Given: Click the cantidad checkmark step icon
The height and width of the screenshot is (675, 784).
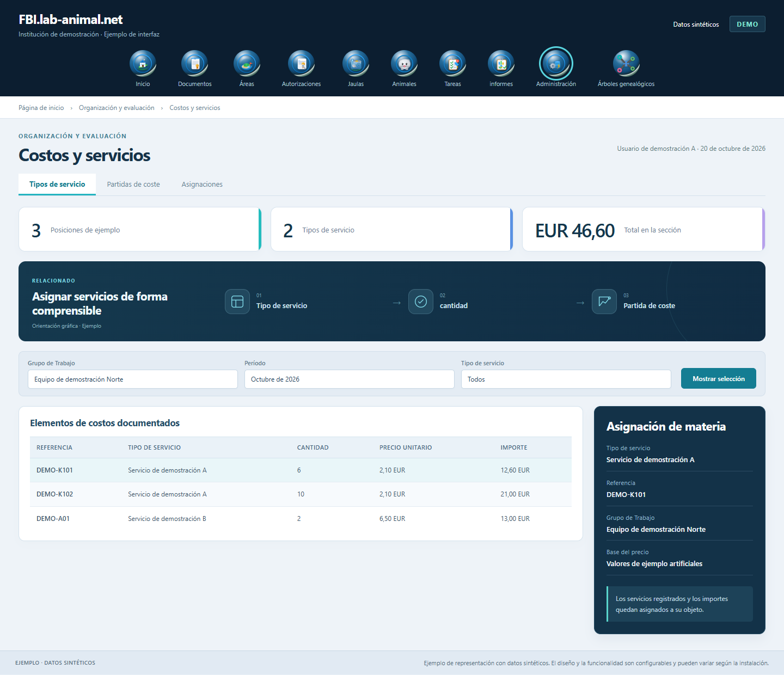Looking at the screenshot, I should point(421,302).
